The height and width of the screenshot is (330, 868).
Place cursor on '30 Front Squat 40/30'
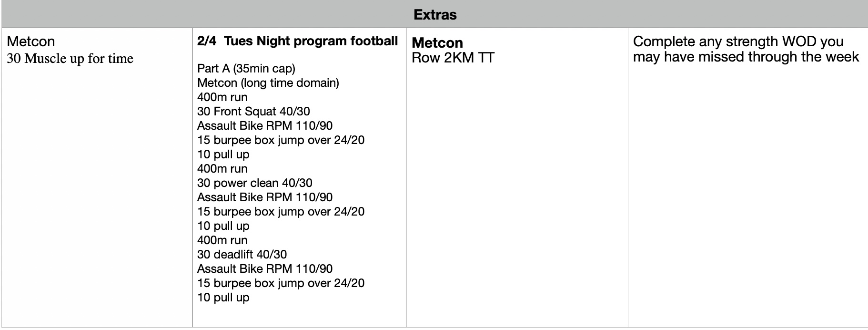coord(253,112)
